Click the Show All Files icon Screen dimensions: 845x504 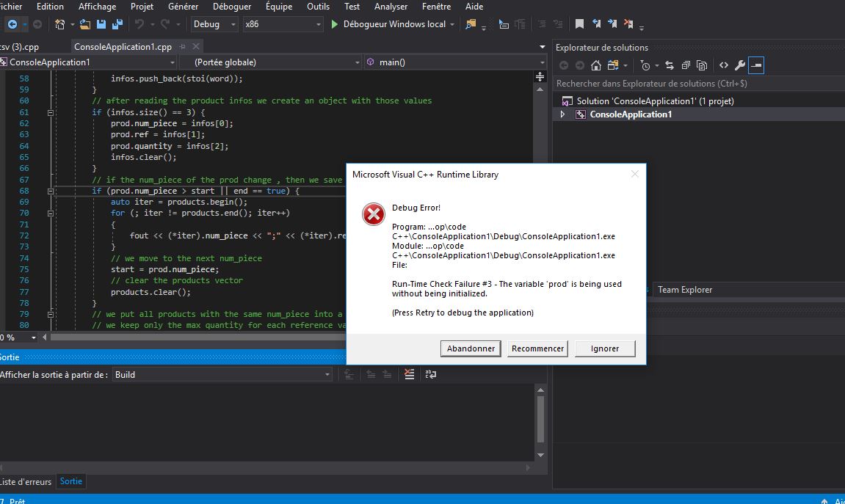coord(702,65)
